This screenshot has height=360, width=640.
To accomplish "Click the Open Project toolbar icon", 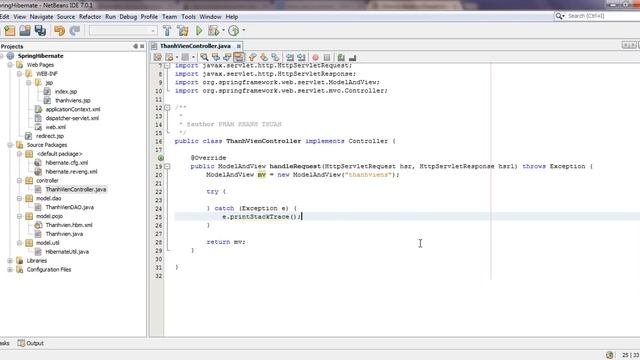I will click(25, 31).
